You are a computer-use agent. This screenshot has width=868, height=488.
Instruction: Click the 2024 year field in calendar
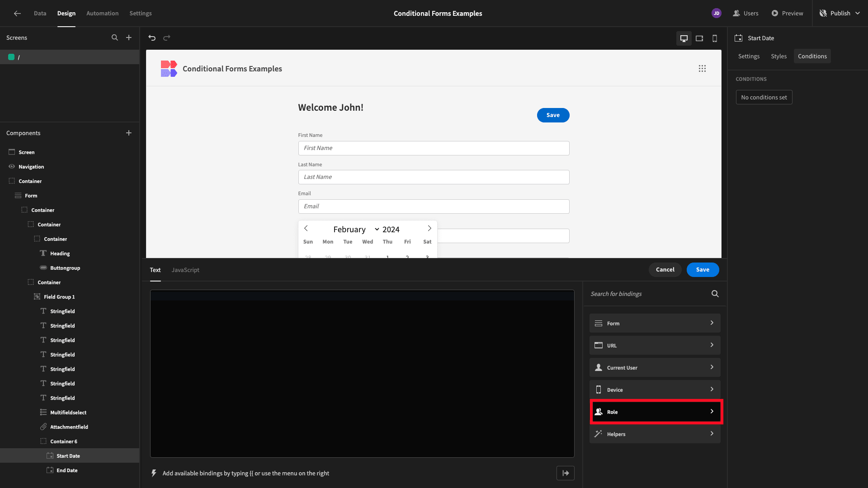[392, 230]
